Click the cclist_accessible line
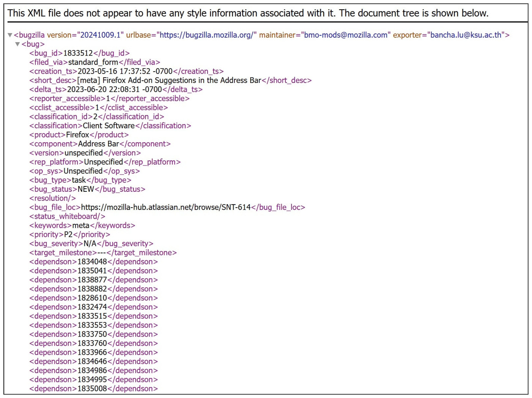This screenshot has height=398, width=532. tap(99, 108)
